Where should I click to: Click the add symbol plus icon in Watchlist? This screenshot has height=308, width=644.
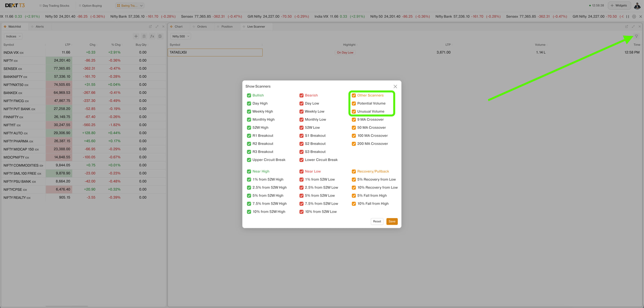(136, 36)
